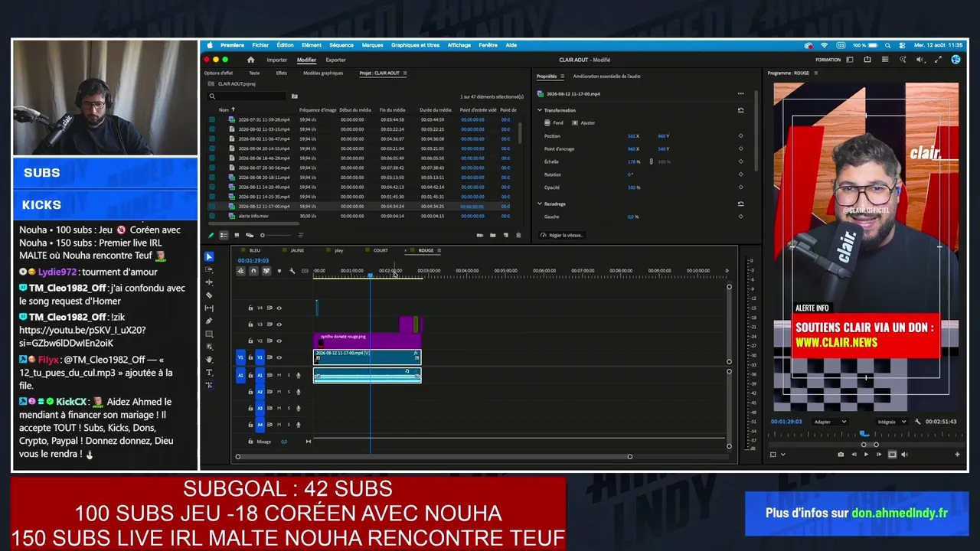Export frame with the camera icon
This screenshot has height=551, width=980.
pyautogui.click(x=841, y=455)
